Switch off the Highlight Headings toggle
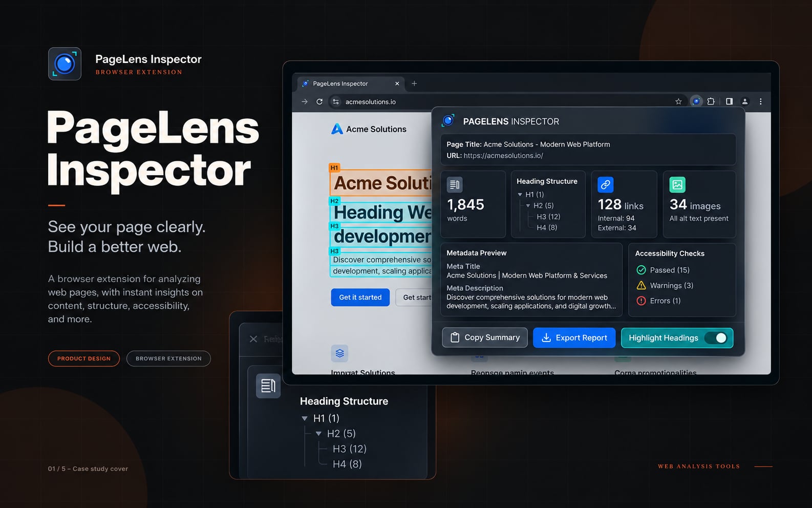The height and width of the screenshot is (508, 812). 716,338
